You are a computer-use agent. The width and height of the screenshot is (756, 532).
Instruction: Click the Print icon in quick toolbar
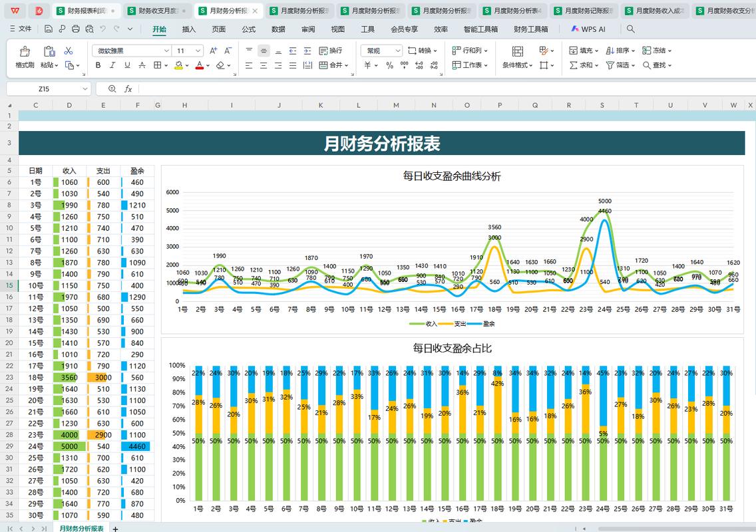pyautogui.click(x=76, y=29)
